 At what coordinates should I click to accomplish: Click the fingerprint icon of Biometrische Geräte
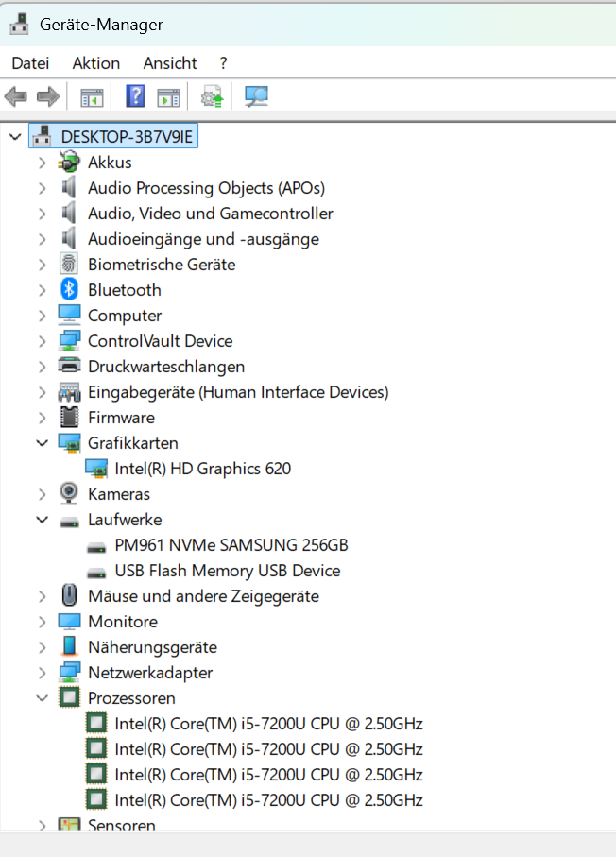tap(69, 264)
